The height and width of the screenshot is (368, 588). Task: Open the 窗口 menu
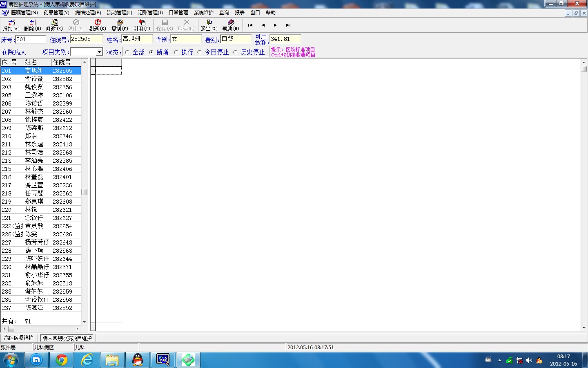point(255,13)
